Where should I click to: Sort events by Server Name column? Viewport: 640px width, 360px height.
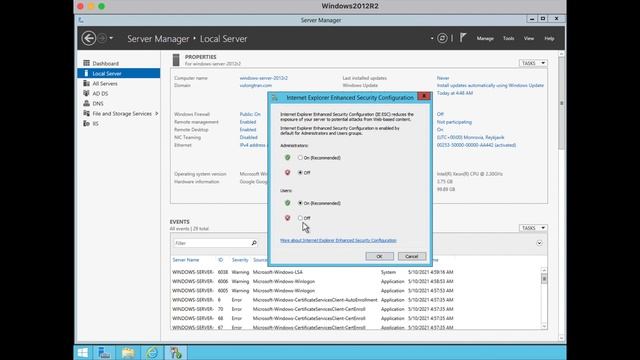[186, 260]
